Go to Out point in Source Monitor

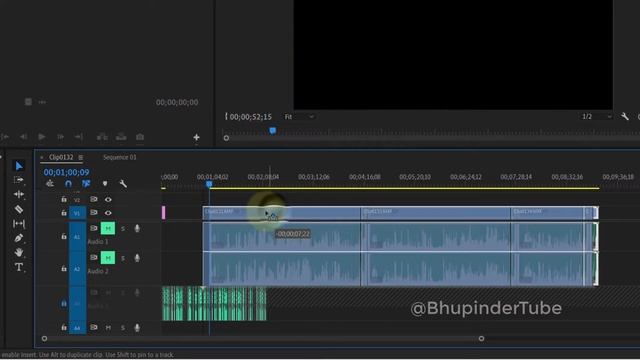[x=79, y=137]
